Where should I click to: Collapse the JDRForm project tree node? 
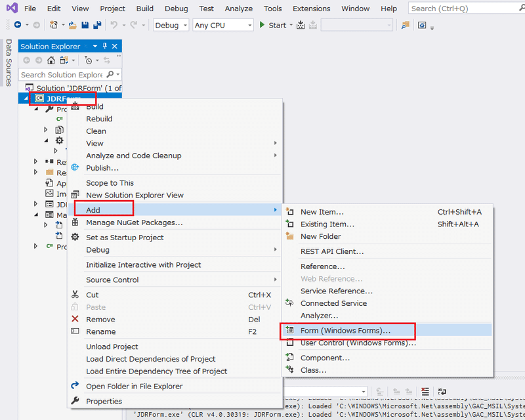point(26,98)
